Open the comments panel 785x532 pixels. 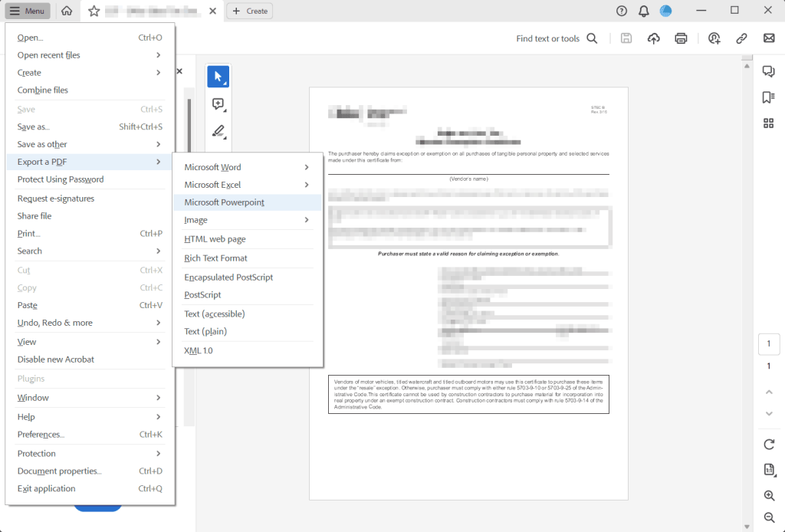tap(768, 71)
